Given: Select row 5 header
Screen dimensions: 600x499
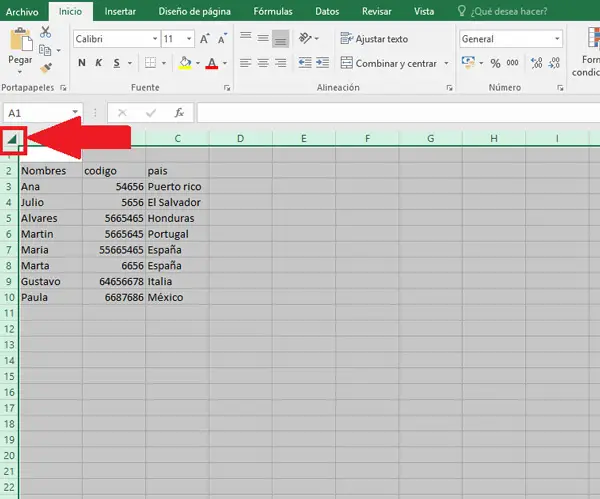Looking at the screenshot, I should 9,218.
